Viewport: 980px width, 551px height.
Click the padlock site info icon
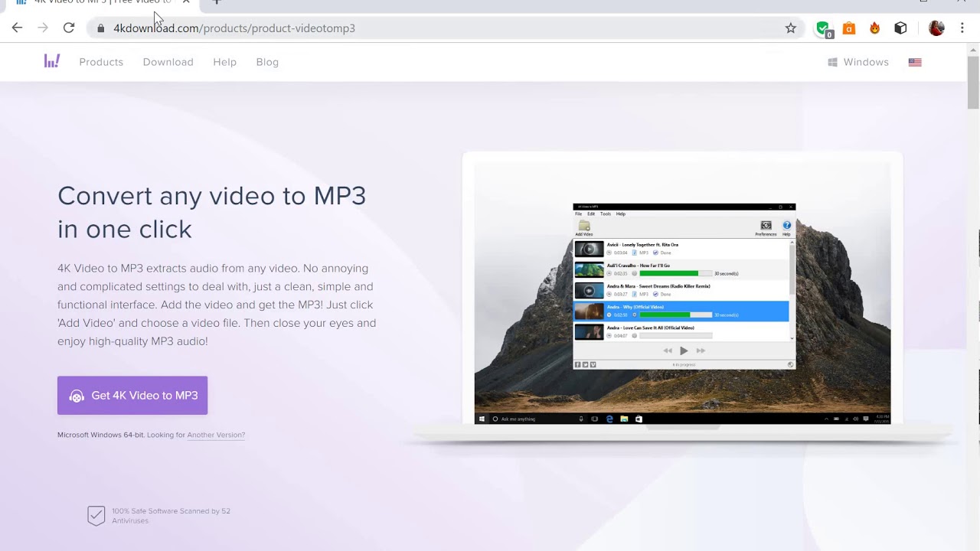[x=100, y=28]
